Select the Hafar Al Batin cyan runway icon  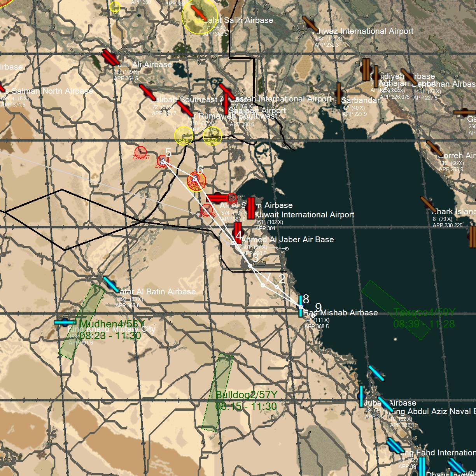point(111,285)
